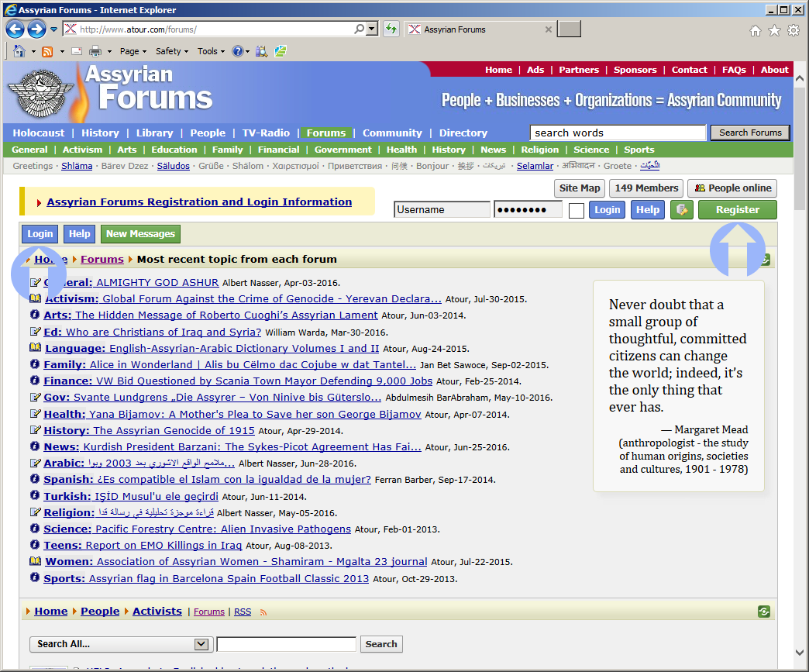Screen dimensions: 809x672
Task: Open the Search All... dropdown
Action: (119, 643)
